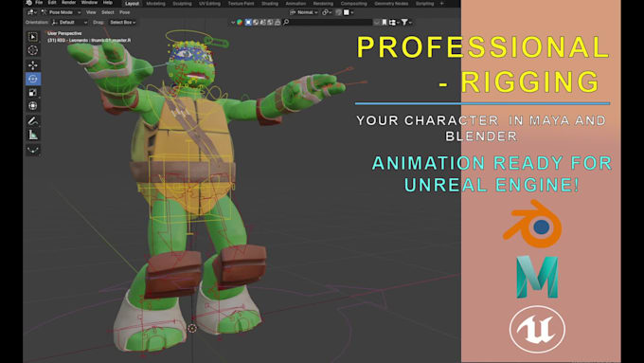Click the colorful sphere display icon
Screen dimensions: 644x363
tap(240, 22)
